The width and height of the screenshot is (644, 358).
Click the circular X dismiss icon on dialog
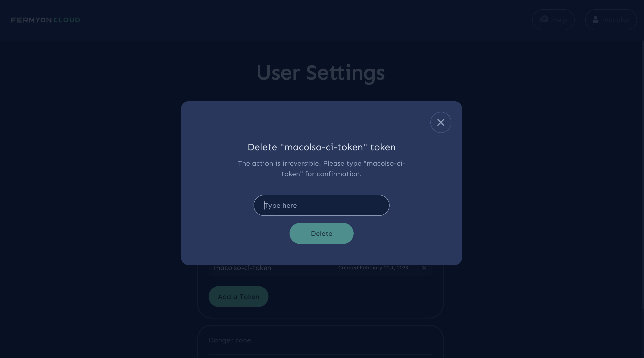[x=441, y=122]
